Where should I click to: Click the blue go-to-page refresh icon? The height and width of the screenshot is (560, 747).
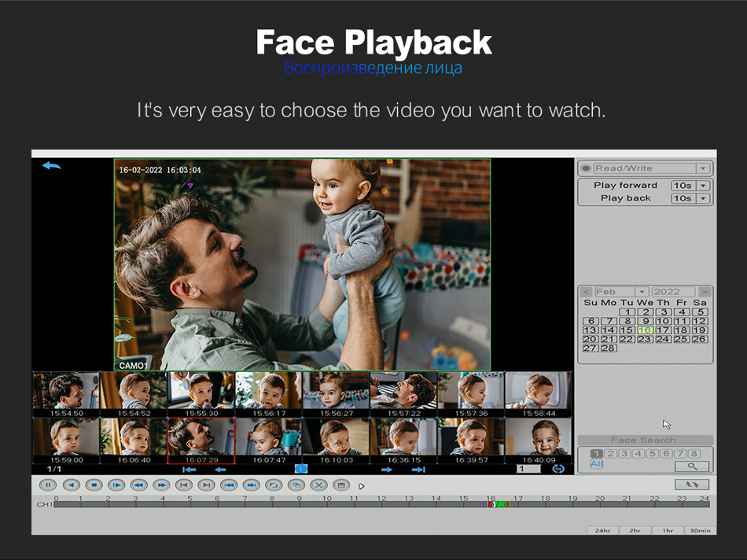click(x=558, y=469)
